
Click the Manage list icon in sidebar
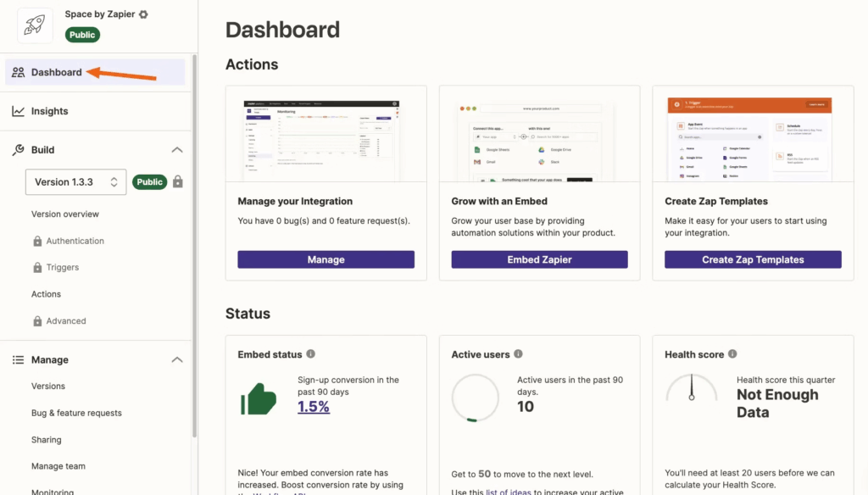[19, 359]
